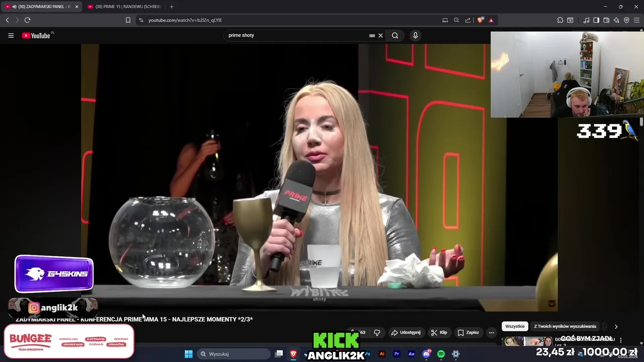Reload the page
The image size is (644, 362).
(27, 20)
